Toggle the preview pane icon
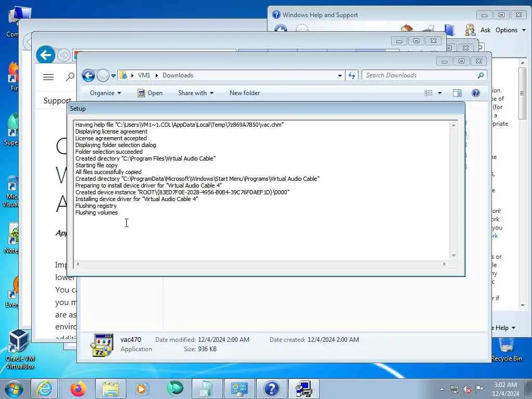Viewport: 532px width, 399px height. click(x=457, y=93)
